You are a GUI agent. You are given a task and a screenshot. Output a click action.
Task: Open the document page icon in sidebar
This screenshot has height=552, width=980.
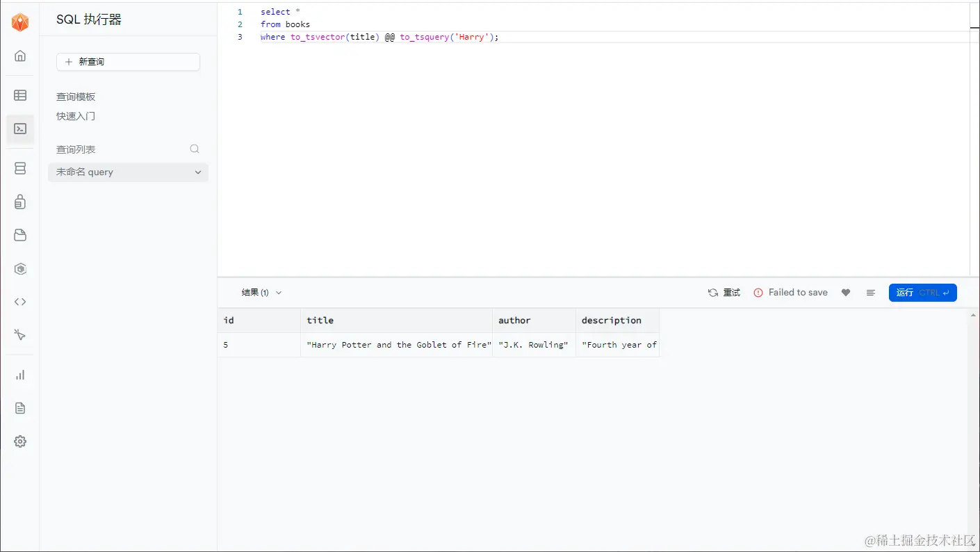pos(20,408)
